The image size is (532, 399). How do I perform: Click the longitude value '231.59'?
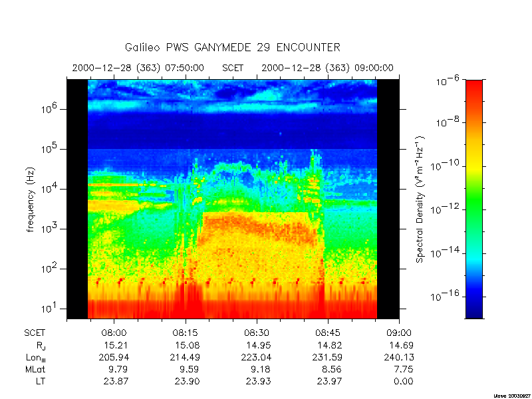point(328,357)
